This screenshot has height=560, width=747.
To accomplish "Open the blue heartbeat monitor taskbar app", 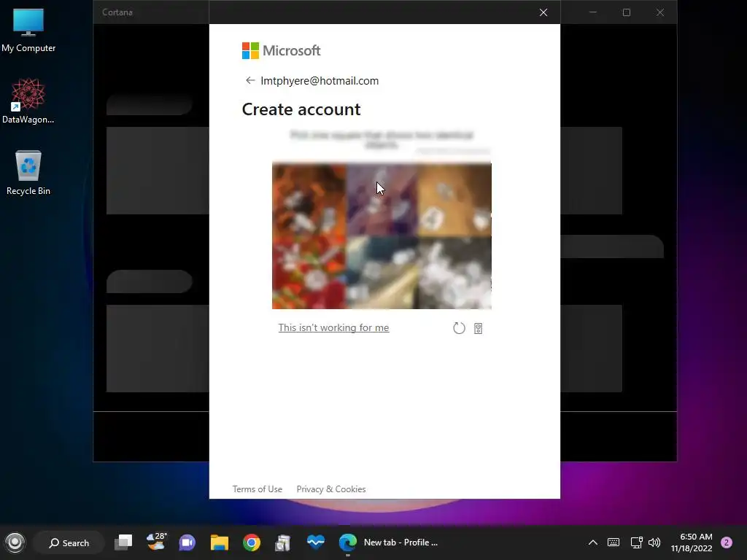I will (315, 542).
